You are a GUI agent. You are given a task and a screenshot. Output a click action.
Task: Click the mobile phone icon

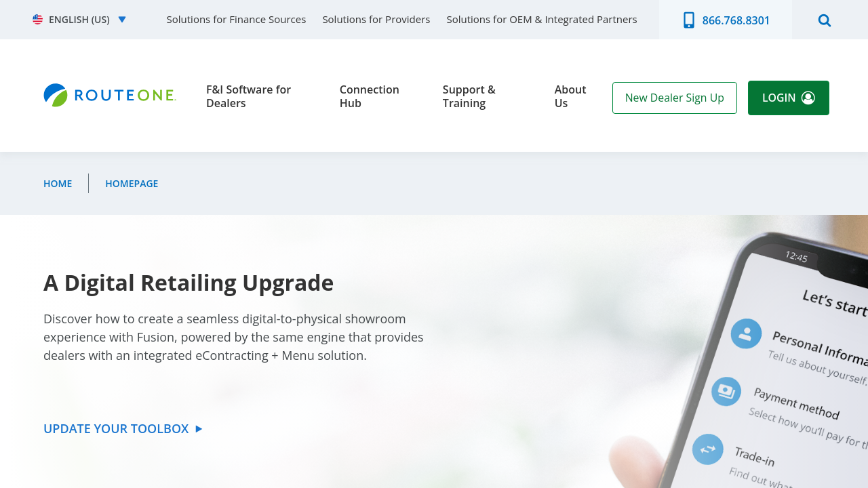pyautogui.click(x=689, y=20)
